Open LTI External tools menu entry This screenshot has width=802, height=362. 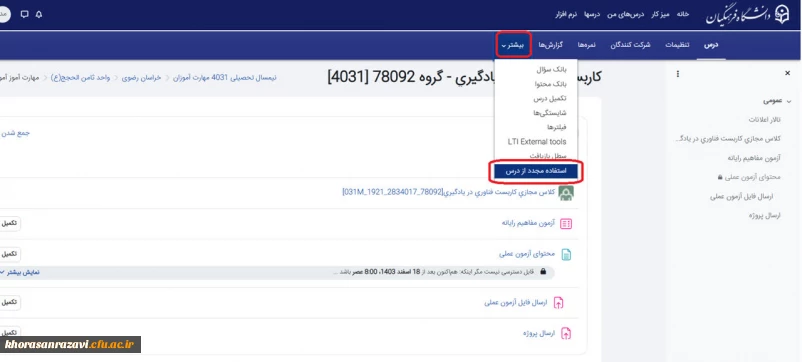(x=537, y=142)
